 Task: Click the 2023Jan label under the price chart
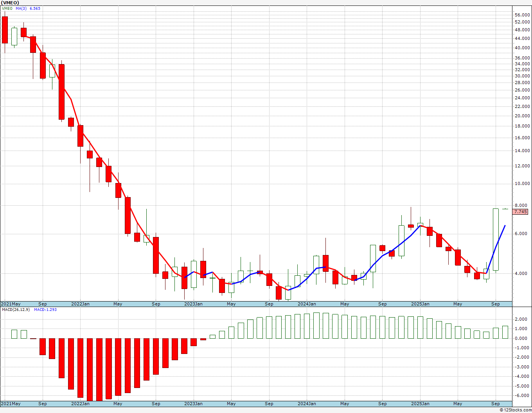193,304
